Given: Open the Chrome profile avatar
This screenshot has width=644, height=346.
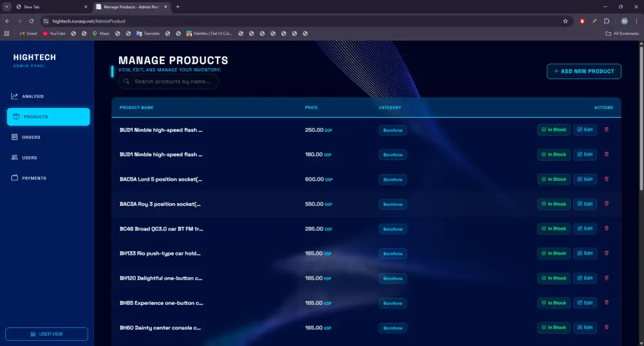Looking at the screenshot, I should pos(624,21).
